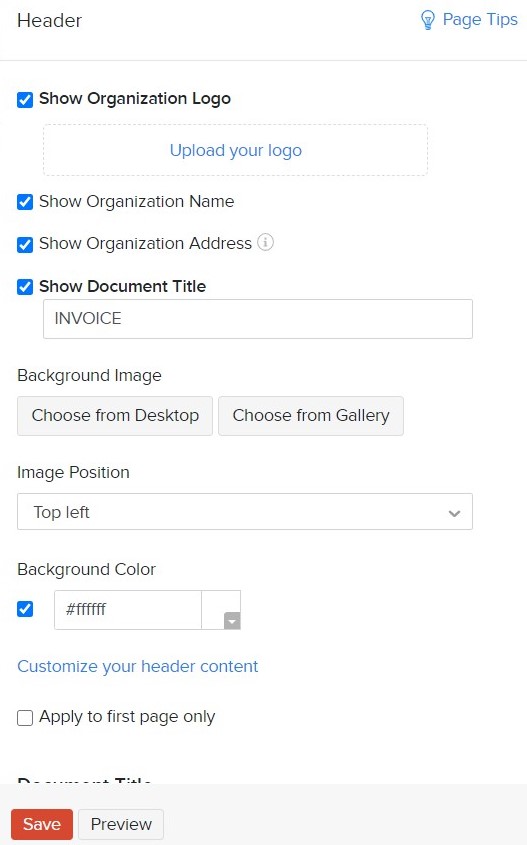The width and height of the screenshot is (527, 845).
Task: Open Customize your header content link
Action: [x=137, y=667]
